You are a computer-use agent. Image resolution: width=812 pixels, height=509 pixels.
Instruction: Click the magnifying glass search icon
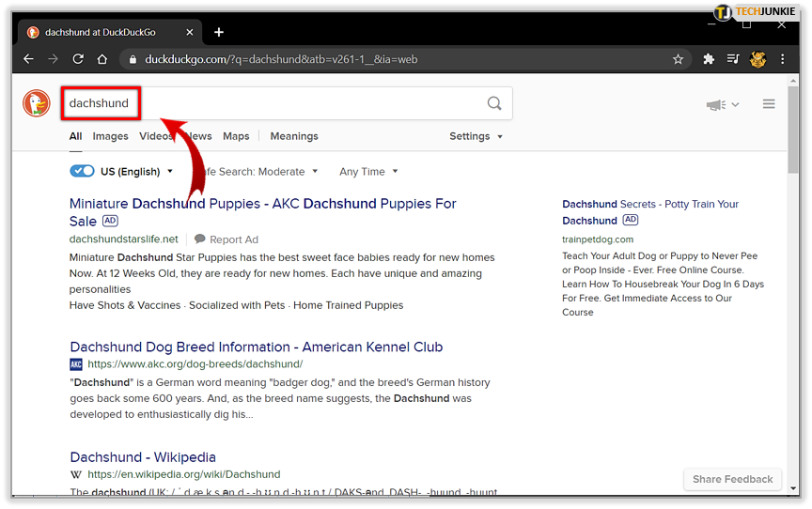pyautogui.click(x=494, y=103)
